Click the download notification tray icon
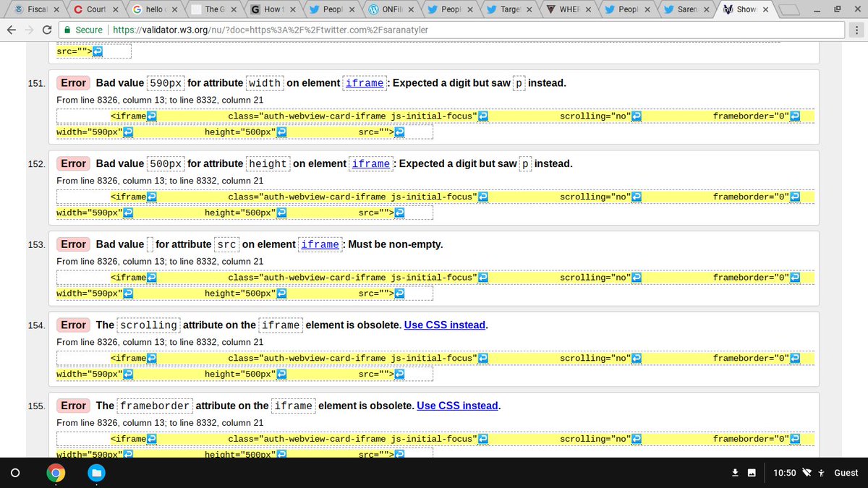The image size is (868, 488). coord(735,473)
